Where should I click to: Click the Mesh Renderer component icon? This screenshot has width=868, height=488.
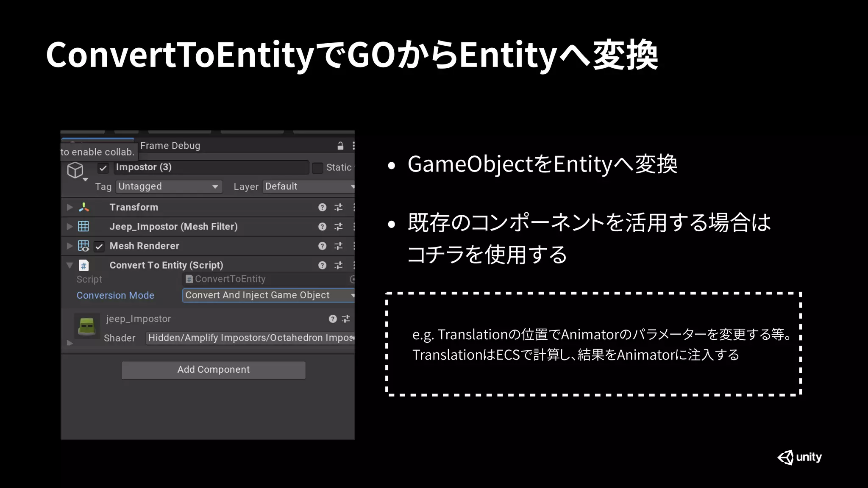click(83, 246)
